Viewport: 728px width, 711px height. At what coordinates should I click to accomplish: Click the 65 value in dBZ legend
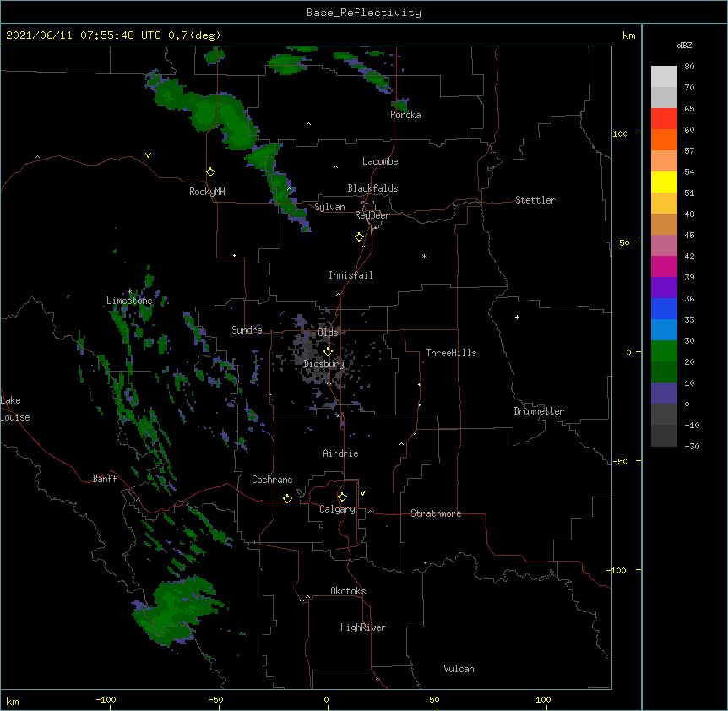click(x=689, y=108)
